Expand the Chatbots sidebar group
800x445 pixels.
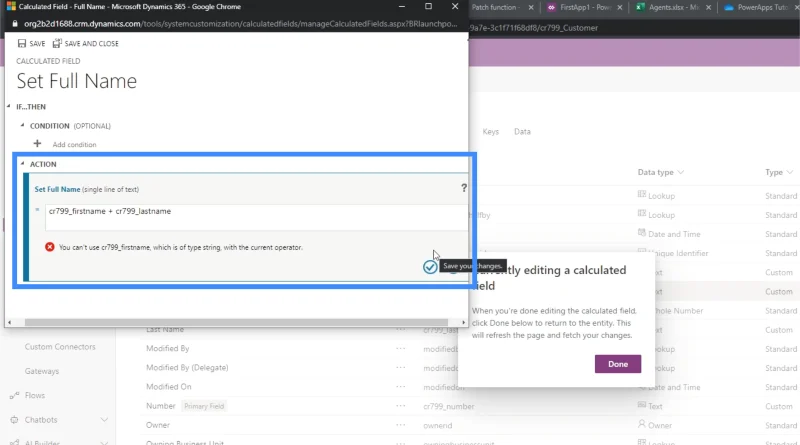click(104, 420)
